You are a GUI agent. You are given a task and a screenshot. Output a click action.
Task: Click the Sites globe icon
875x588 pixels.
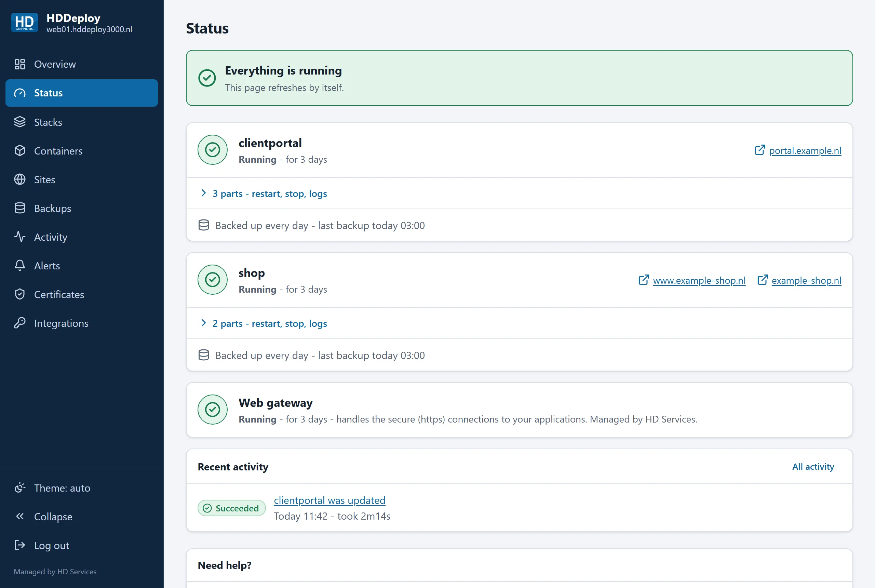click(20, 179)
